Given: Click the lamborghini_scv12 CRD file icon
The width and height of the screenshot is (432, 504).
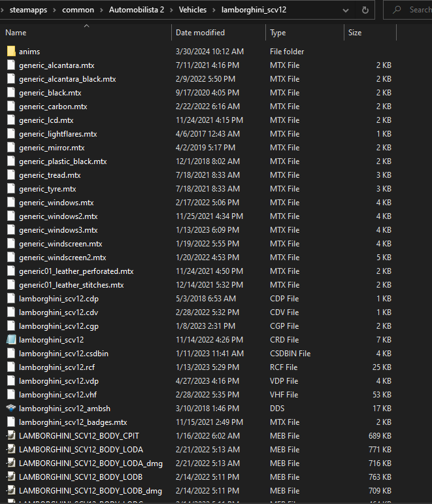Looking at the screenshot, I should click(x=11, y=340).
